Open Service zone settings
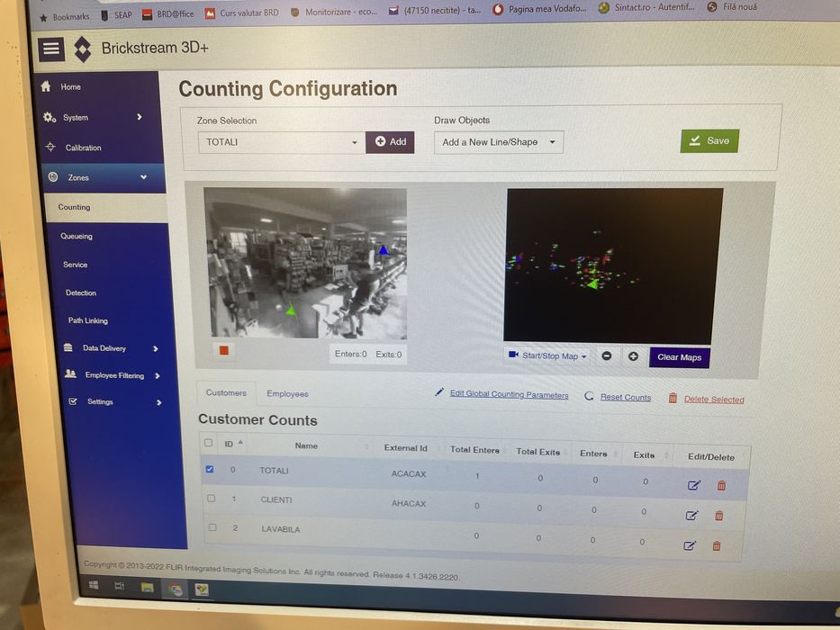Image resolution: width=840 pixels, height=630 pixels. tap(75, 265)
